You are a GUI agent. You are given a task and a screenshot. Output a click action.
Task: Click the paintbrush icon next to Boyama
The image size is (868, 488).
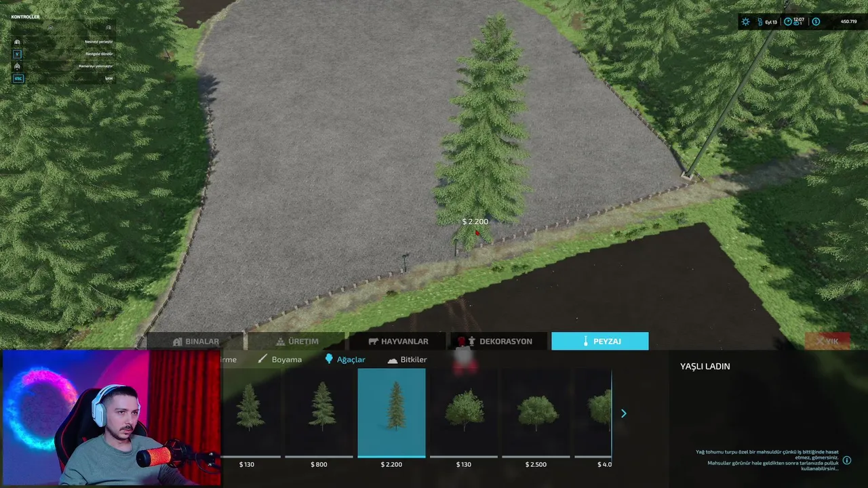click(263, 359)
